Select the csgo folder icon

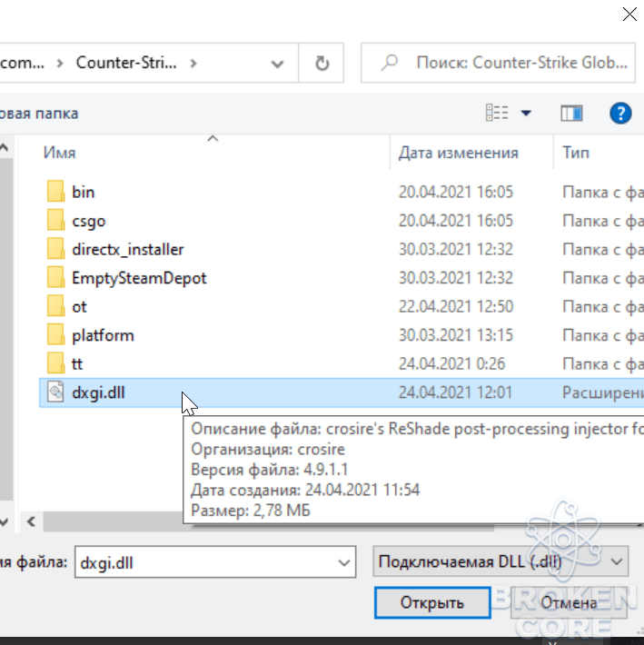point(55,220)
